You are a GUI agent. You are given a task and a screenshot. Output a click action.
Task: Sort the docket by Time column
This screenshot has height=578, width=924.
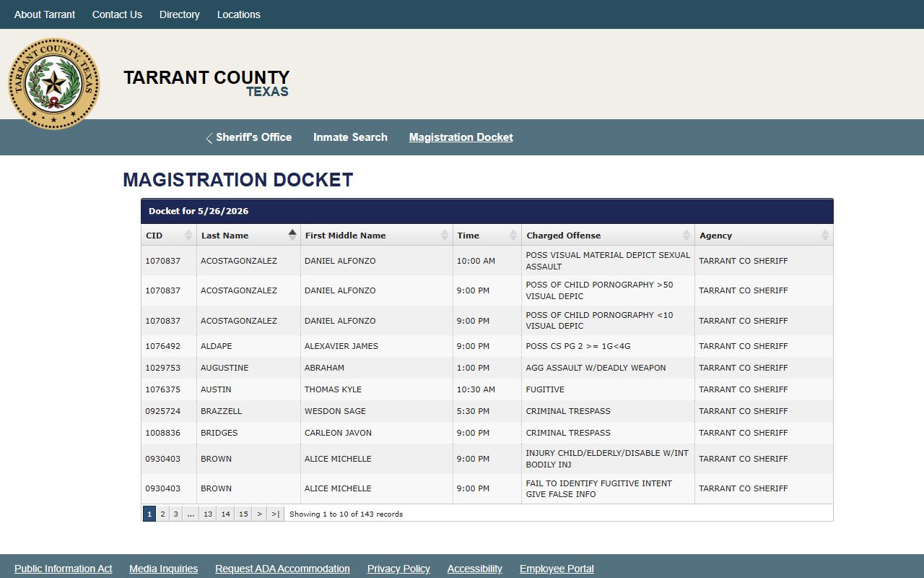tap(487, 236)
